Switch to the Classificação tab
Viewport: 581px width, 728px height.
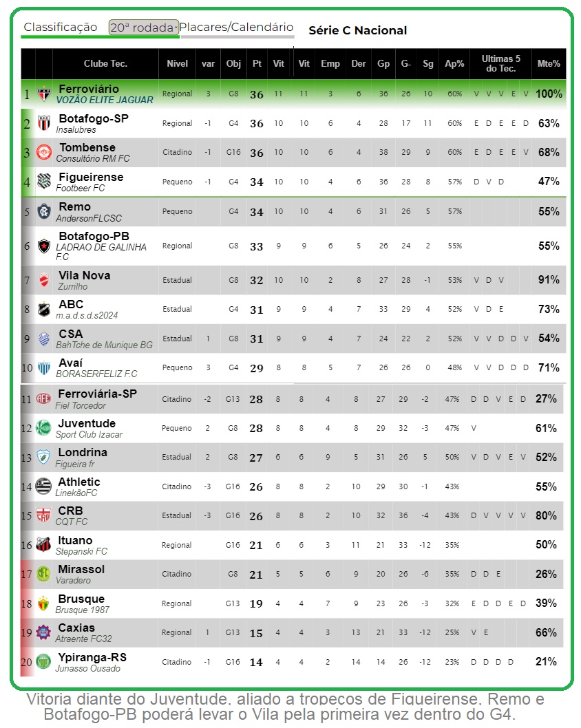coord(61,28)
